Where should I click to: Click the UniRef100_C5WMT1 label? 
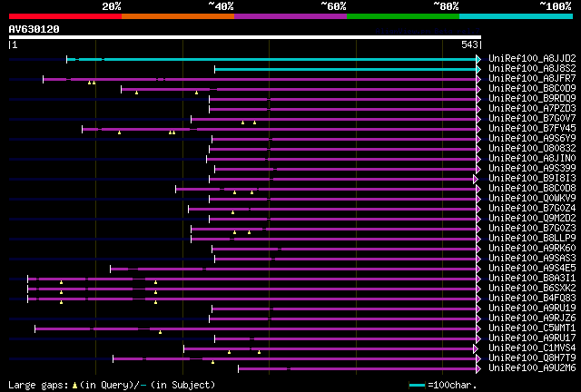click(x=532, y=328)
